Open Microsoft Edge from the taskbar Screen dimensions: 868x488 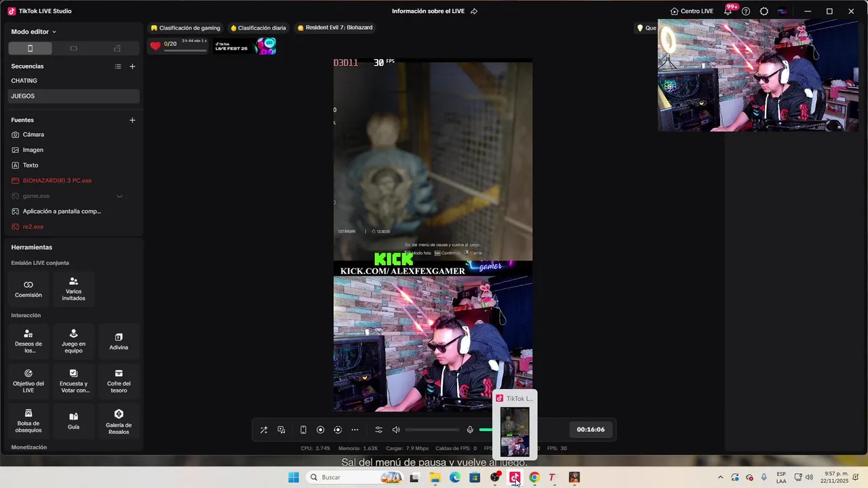pos(455,478)
